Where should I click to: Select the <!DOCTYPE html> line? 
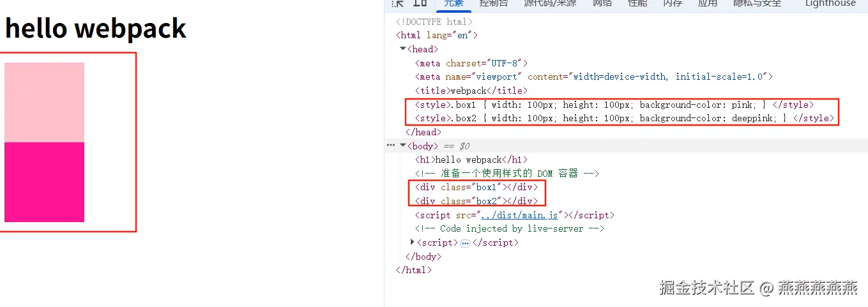tap(434, 22)
